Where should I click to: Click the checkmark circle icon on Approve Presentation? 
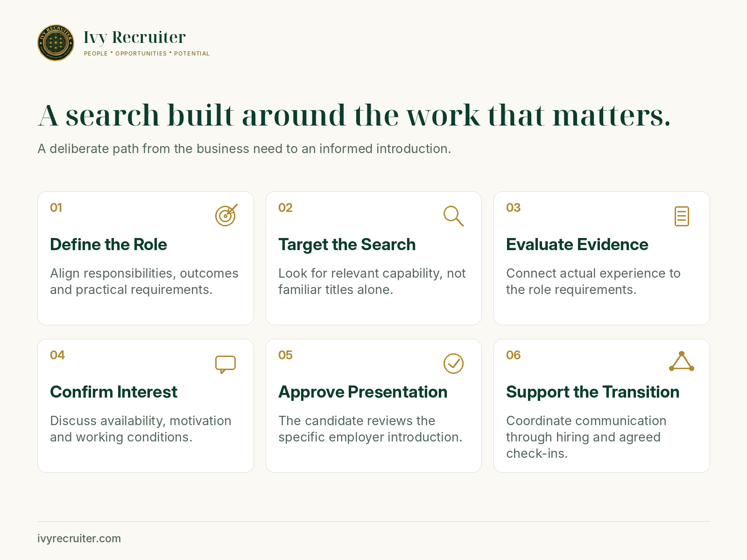(x=453, y=364)
